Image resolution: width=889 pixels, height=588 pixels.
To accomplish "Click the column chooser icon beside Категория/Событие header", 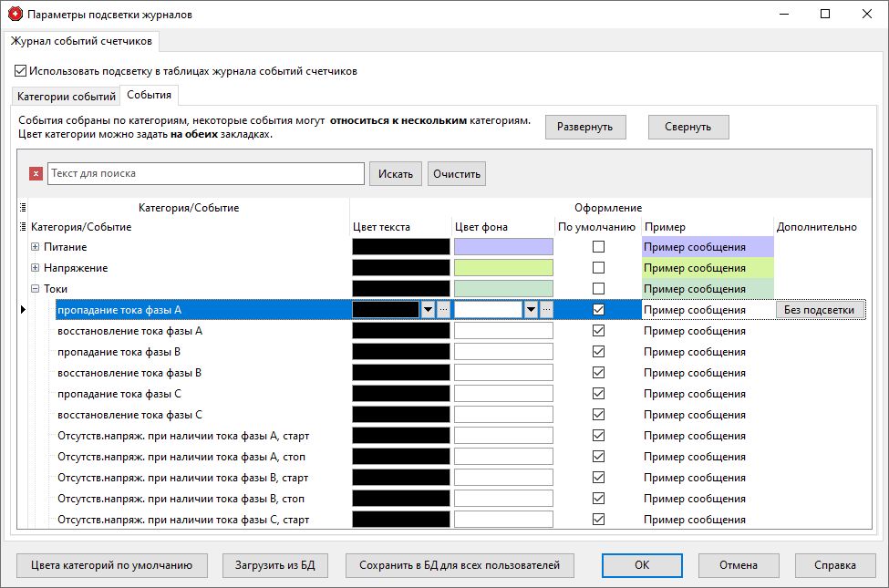I will pos(23,227).
